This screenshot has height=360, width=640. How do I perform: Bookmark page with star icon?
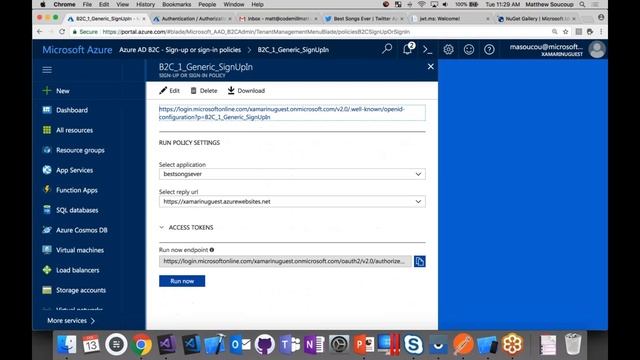[x=565, y=31]
